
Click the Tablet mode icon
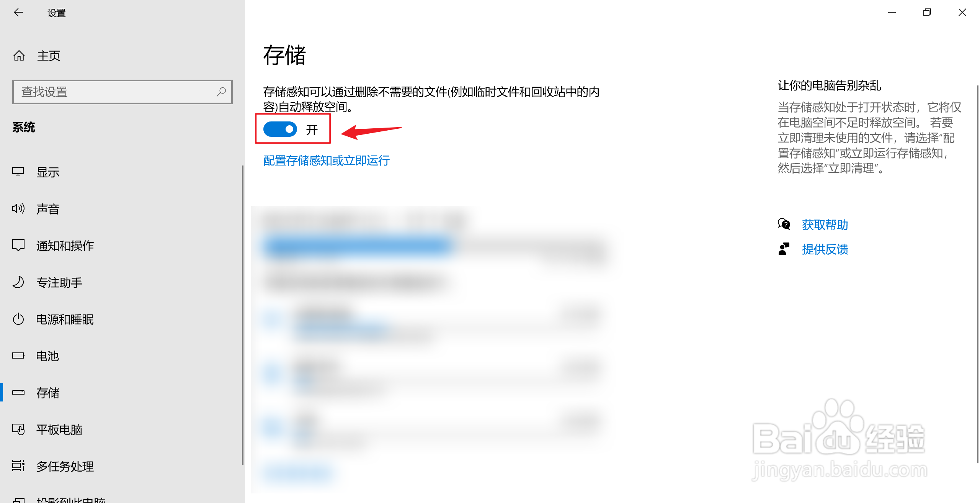pyautogui.click(x=18, y=429)
